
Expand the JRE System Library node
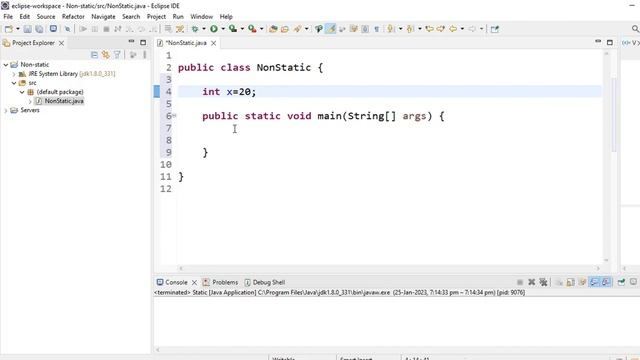pos(14,74)
